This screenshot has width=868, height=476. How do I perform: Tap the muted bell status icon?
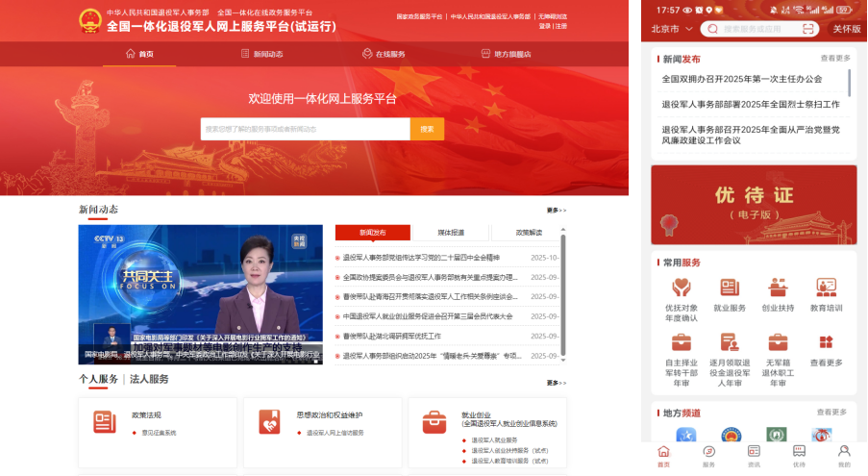(774, 10)
